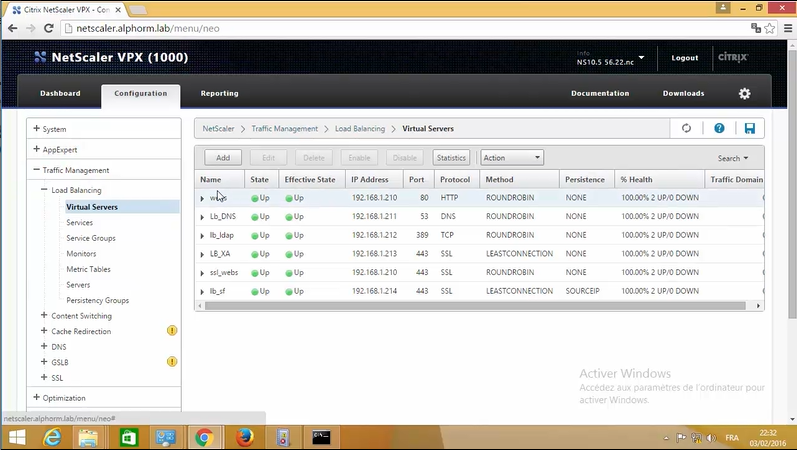
Task: Open Firefox from the taskbar
Action: tap(244, 437)
